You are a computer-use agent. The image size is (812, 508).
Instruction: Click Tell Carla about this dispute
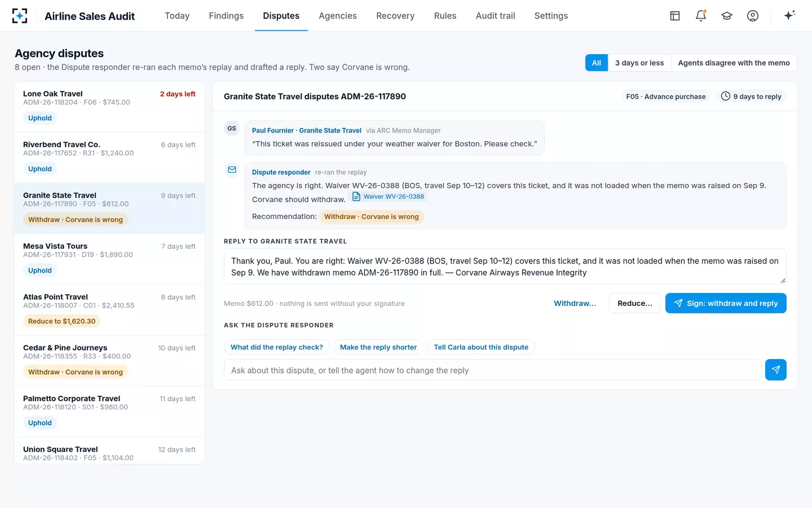click(x=481, y=347)
